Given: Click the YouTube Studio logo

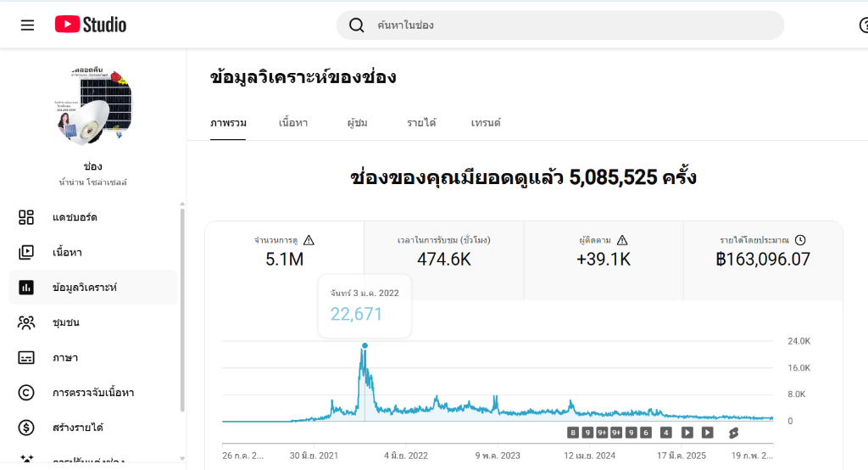Looking at the screenshot, I should [90, 25].
